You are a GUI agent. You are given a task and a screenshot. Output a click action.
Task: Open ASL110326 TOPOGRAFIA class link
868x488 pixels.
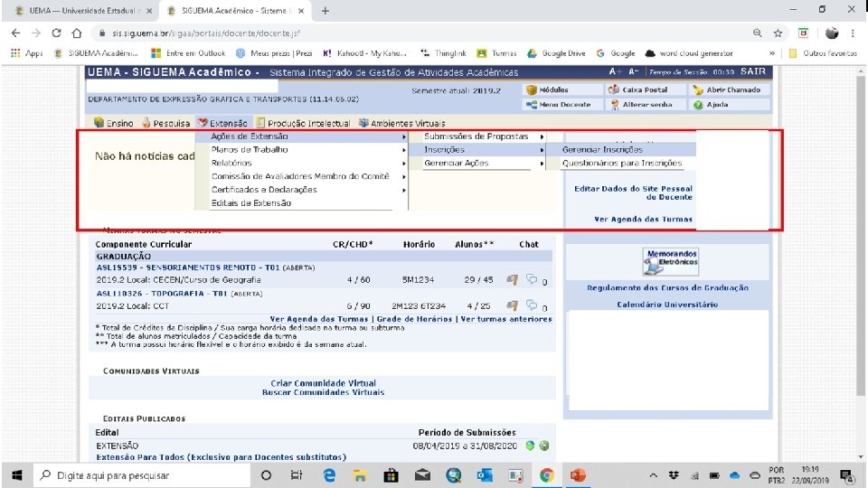click(x=162, y=293)
